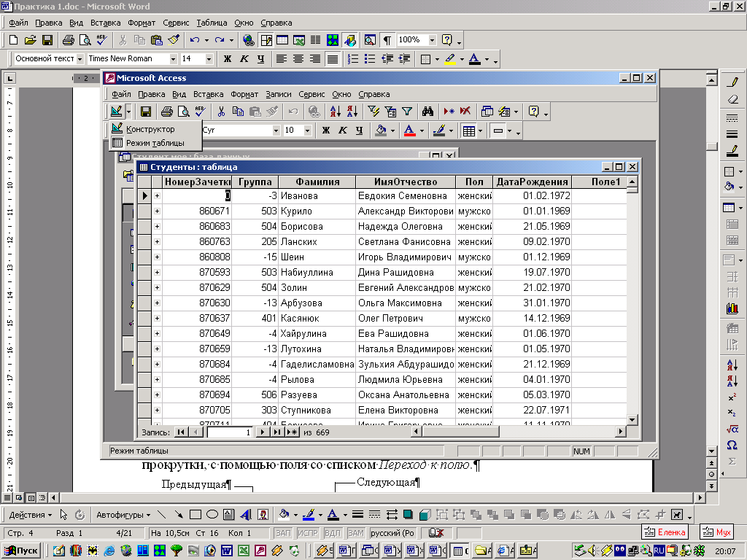Open Times New Roman font dropdown
The image size is (747, 560).
point(174,59)
